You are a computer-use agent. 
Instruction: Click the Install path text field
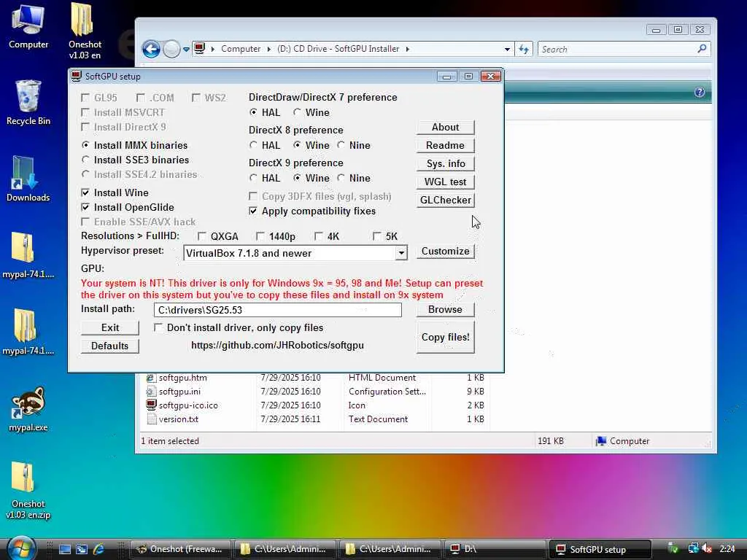[x=278, y=310]
